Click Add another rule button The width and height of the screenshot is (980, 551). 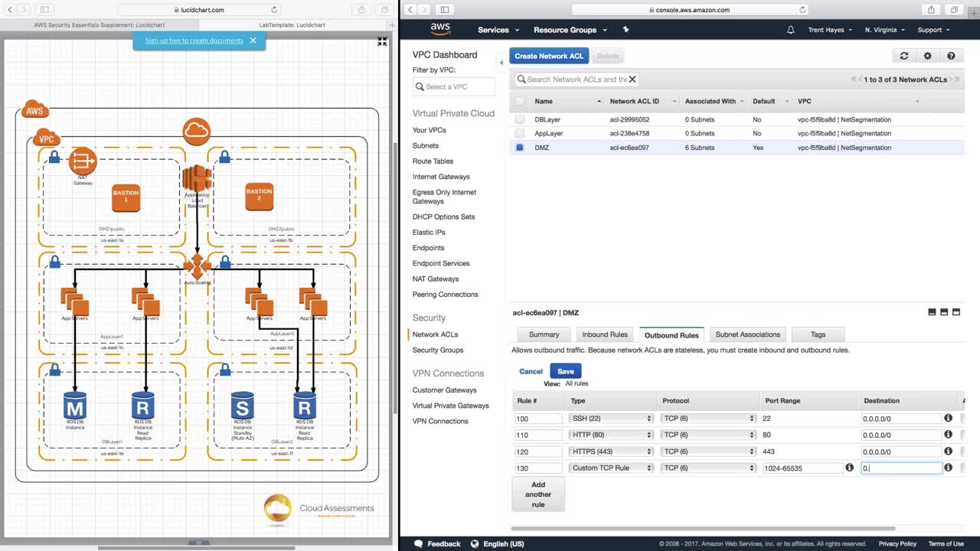(538, 494)
